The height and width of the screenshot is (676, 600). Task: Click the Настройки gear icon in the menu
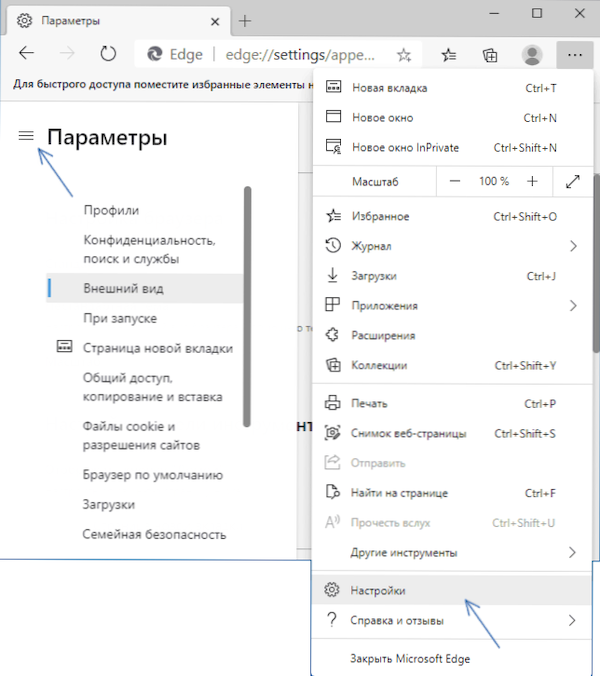coord(331,590)
